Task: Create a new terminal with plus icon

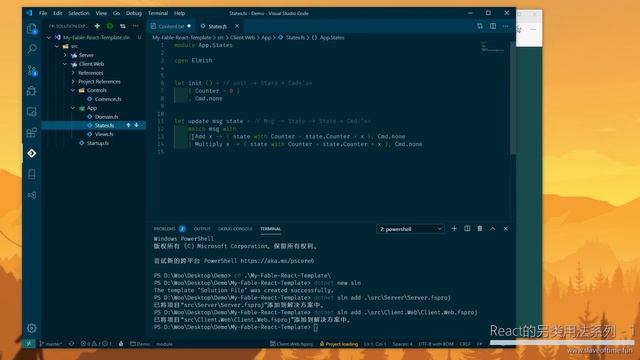Action: [x=454, y=229]
